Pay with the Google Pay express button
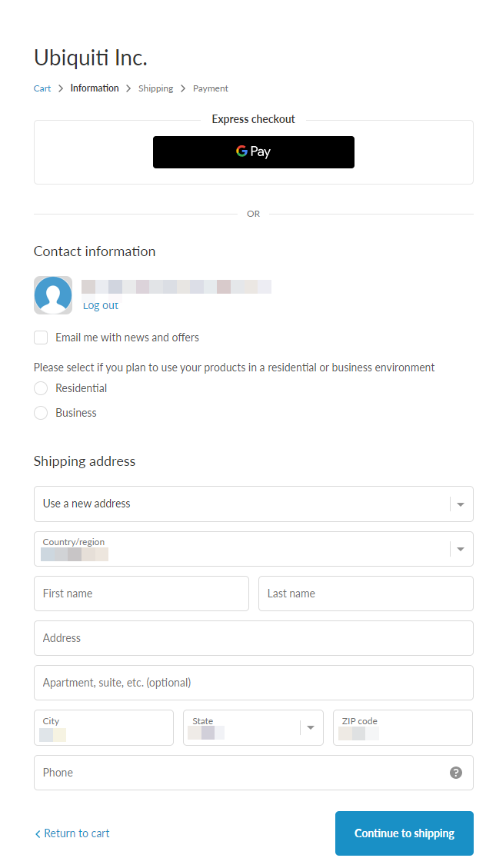486x868 pixels. (x=253, y=152)
